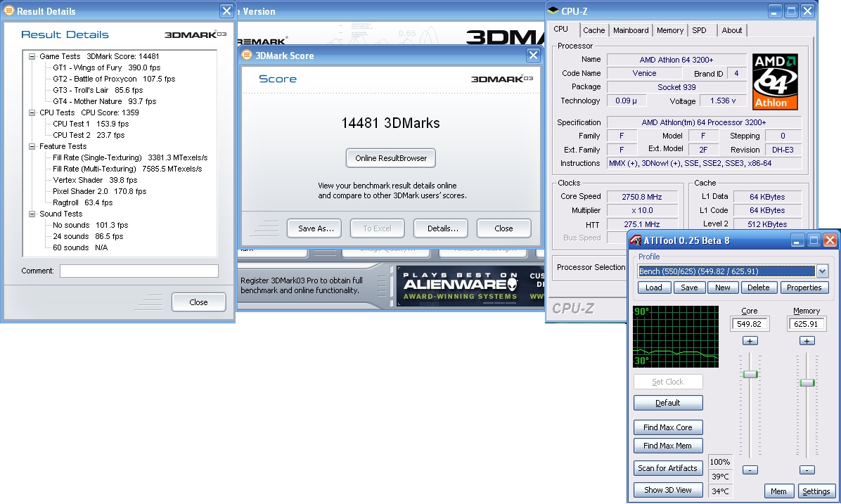The height and width of the screenshot is (504, 841).
Task: Select Pixel Shader 2.0 result row
Action: 99,191
